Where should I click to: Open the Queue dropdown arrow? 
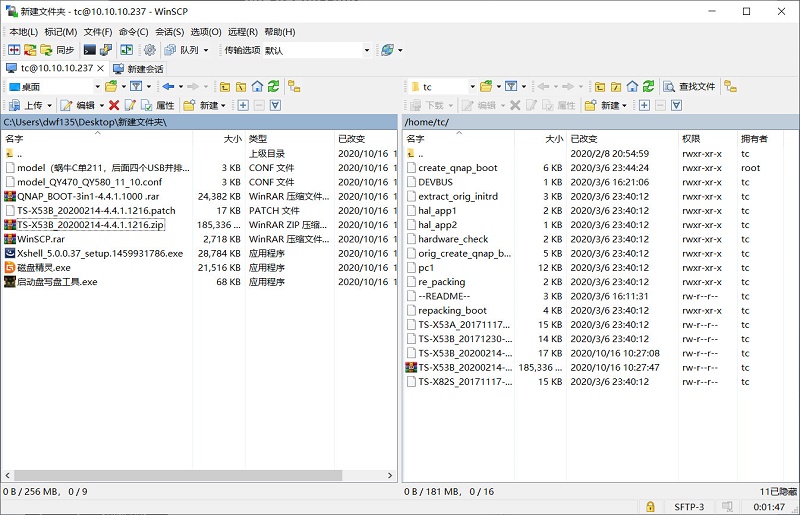tap(206, 50)
